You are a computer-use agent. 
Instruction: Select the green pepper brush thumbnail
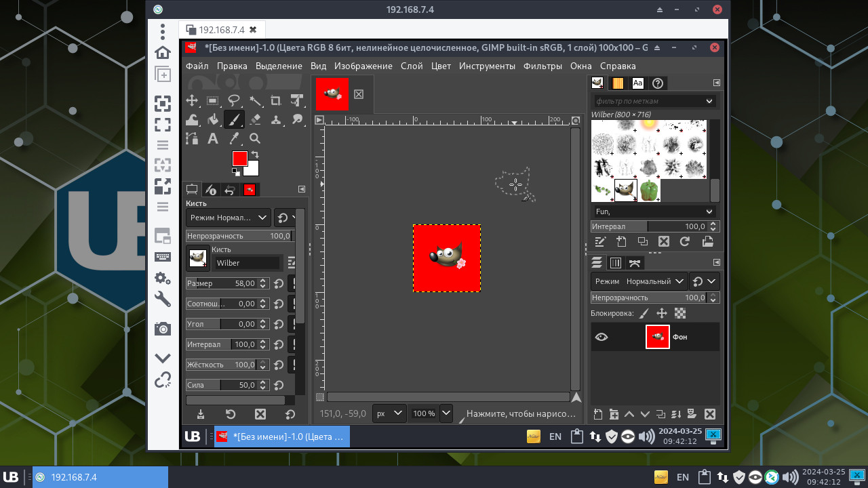(649, 190)
